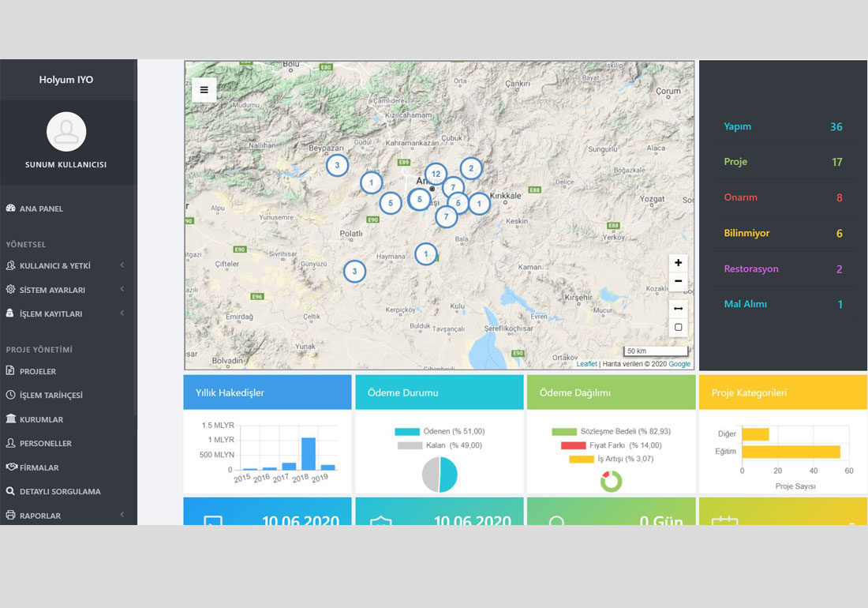Expand the SİSTEM AYARLARI submenu arrow
868x608 pixels.
click(x=122, y=289)
